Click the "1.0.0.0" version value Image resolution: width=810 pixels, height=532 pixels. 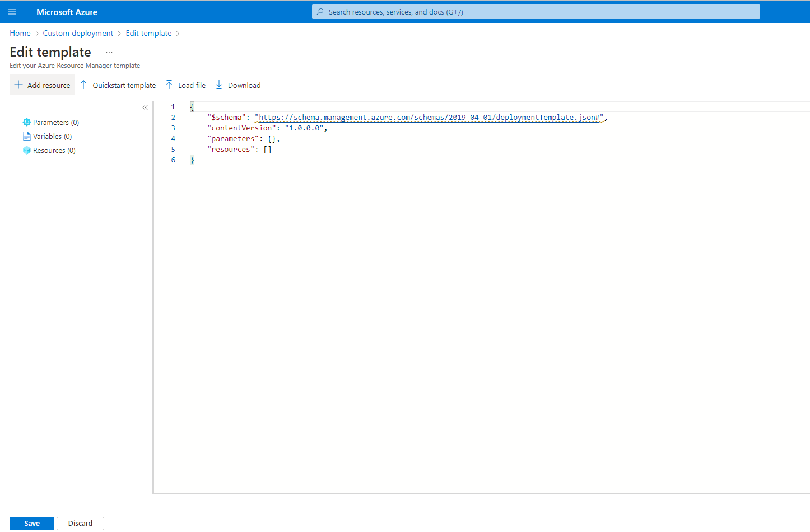click(304, 128)
